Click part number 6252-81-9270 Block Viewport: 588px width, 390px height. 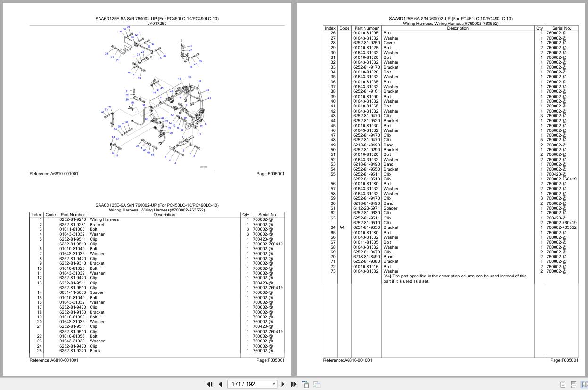pos(73,351)
